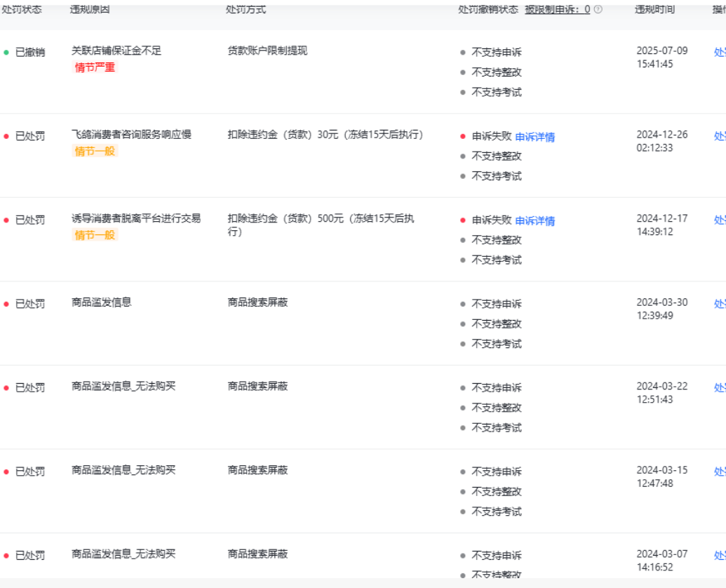
Task: Click action link for 2024-12-26 violation row
Action: point(719,136)
